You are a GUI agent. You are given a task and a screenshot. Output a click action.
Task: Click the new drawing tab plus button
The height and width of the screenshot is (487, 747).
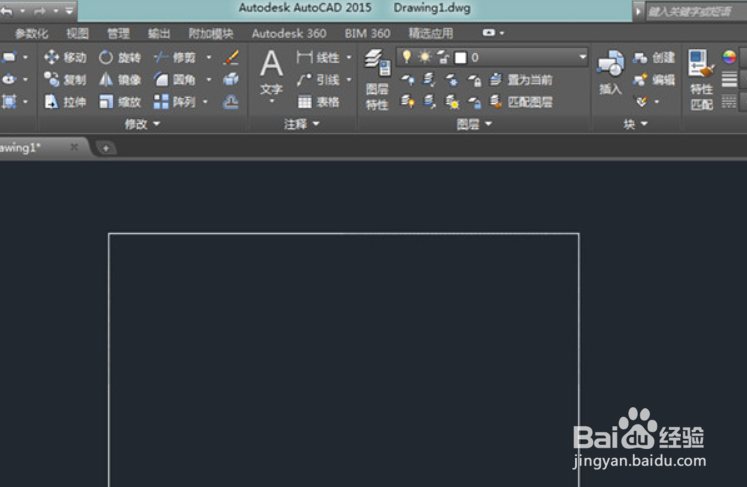(x=106, y=148)
